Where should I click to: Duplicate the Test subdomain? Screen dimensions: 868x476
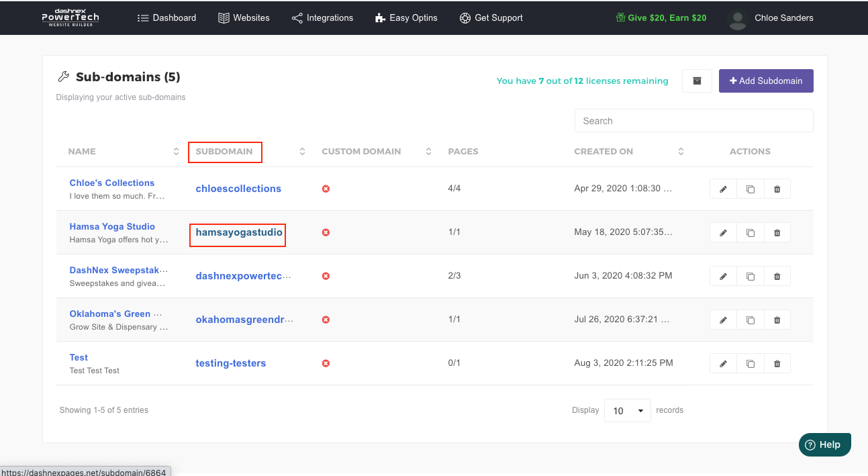750,364
